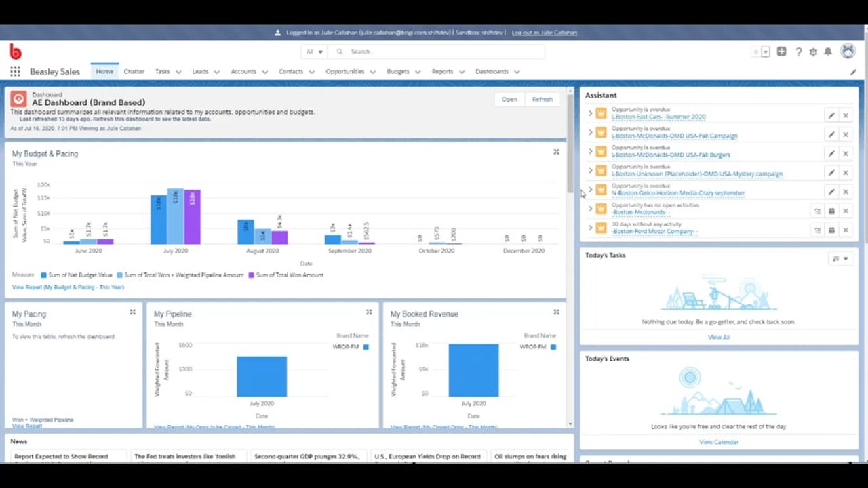Click the Open dashboard button
868x488 pixels.
tap(509, 99)
